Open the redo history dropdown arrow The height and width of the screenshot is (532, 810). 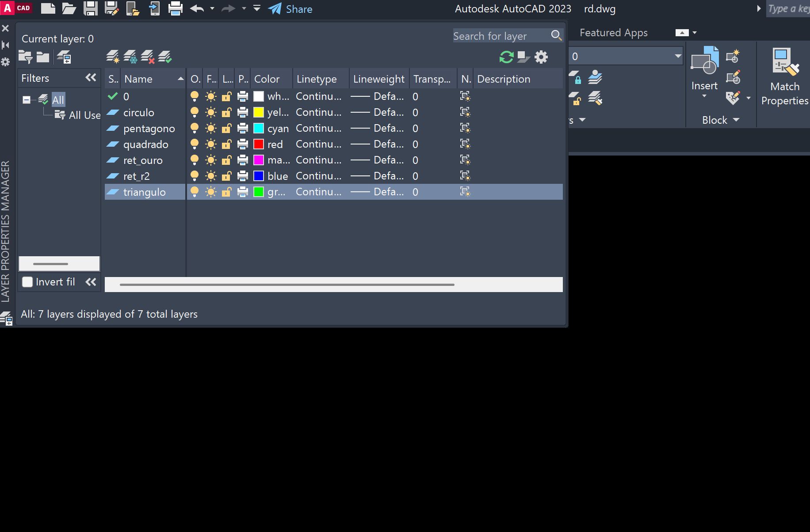click(x=244, y=8)
